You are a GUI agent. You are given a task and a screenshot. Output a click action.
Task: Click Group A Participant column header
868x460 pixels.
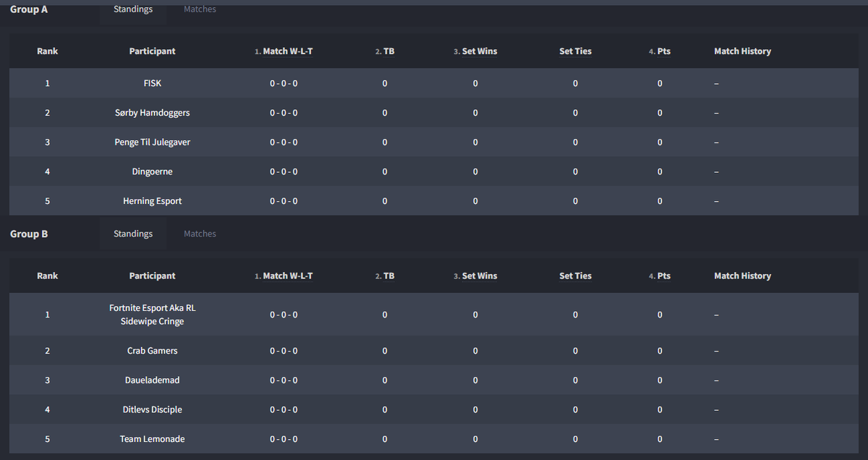[x=153, y=51]
